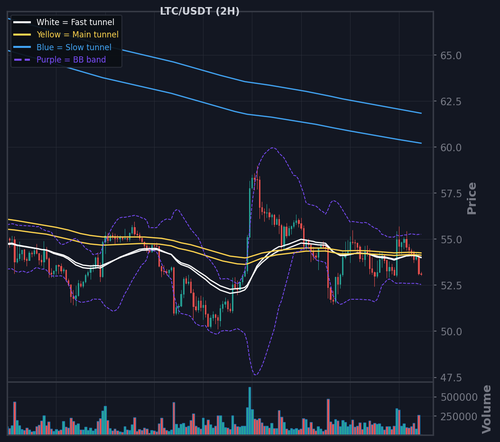The width and height of the screenshot is (500, 442).
Task: Click the tallest volume bar
Action: [250, 411]
